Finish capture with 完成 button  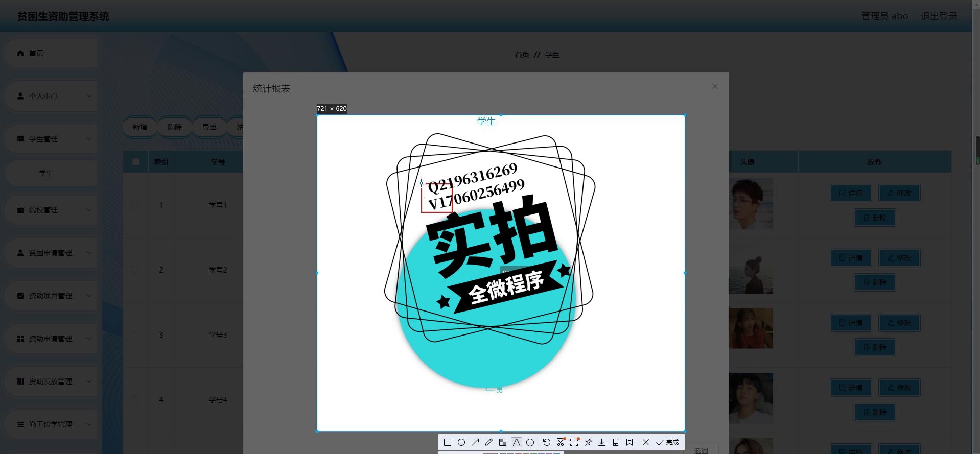coord(668,442)
